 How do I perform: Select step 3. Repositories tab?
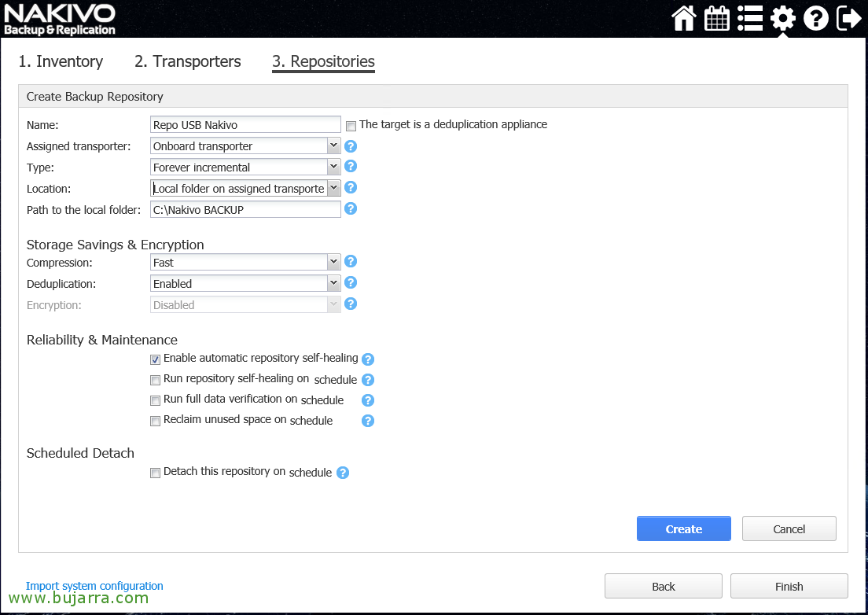pos(323,61)
